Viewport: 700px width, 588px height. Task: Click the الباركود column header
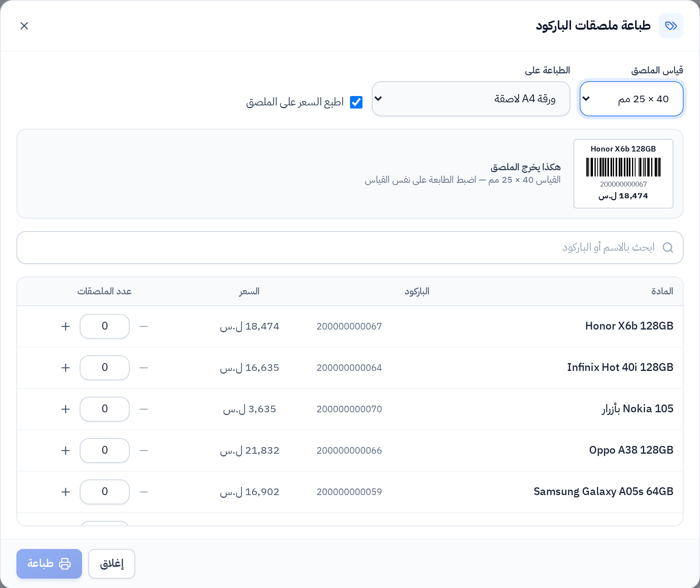coord(417,291)
